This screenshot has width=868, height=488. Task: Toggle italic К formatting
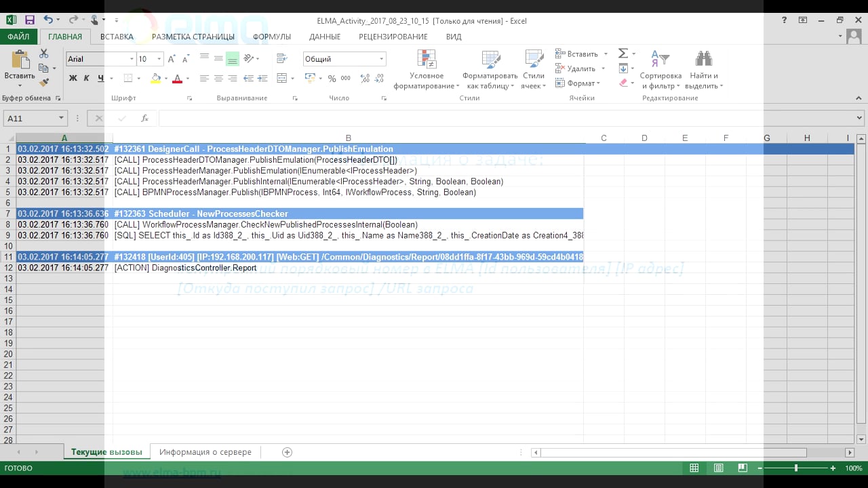coord(87,79)
